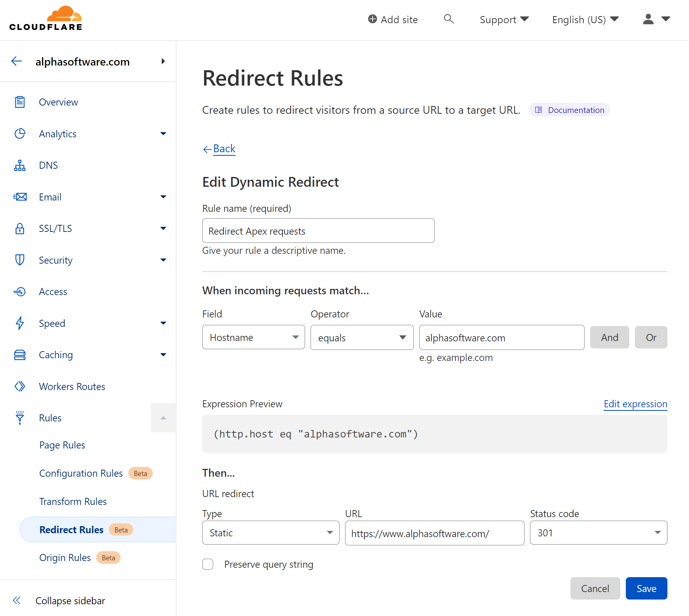
Task: Focus the hostname Value input field
Action: tap(502, 337)
